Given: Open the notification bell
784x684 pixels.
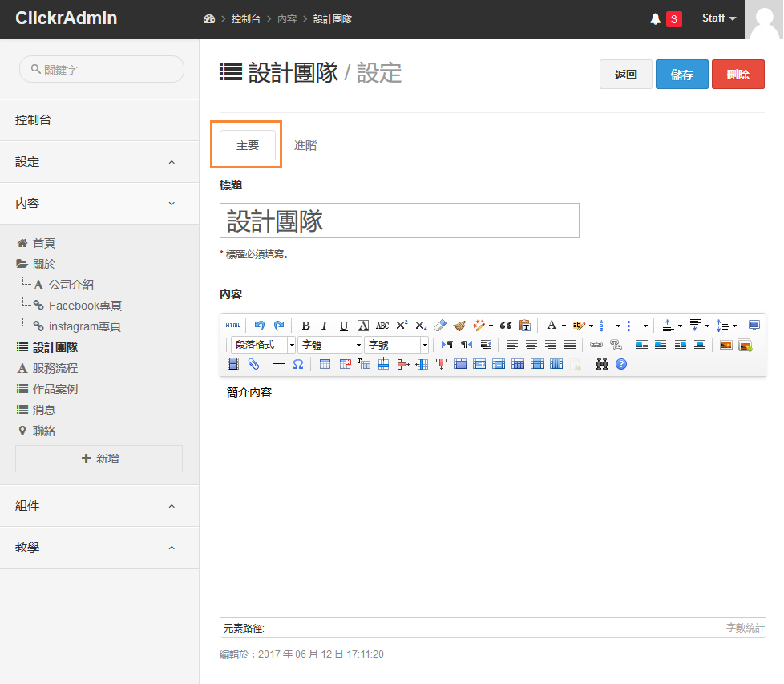Looking at the screenshot, I should [x=655, y=19].
